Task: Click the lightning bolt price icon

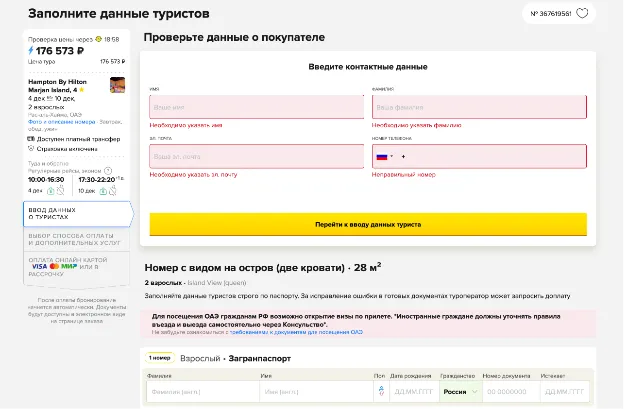Action: pyautogui.click(x=29, y=50)
